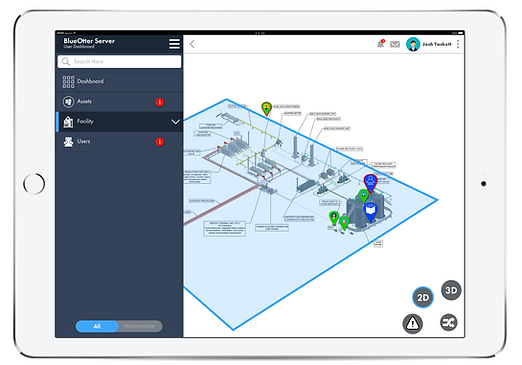
Task: Switch map to 2D view
Action: click(423, 297)
